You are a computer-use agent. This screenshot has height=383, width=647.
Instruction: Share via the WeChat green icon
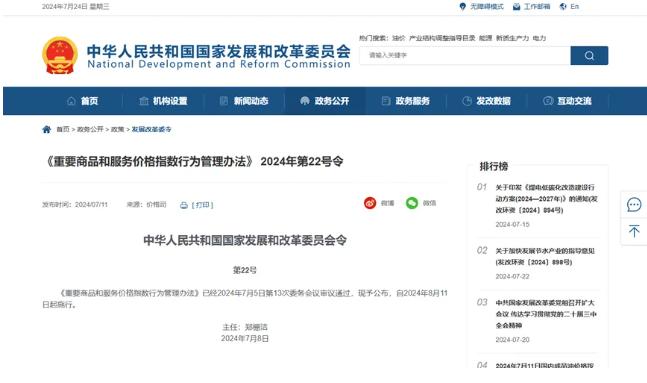pyautogui.click(x=412, y=203)
